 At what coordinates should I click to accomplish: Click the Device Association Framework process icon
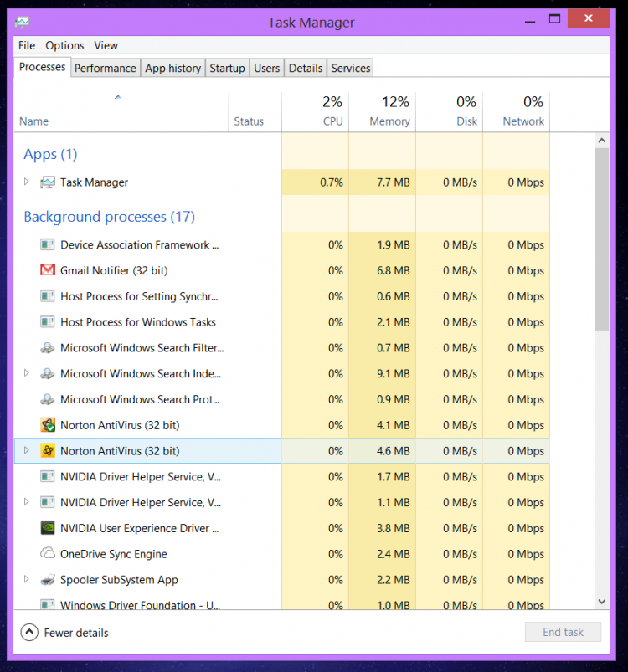(x=48, y=244)
